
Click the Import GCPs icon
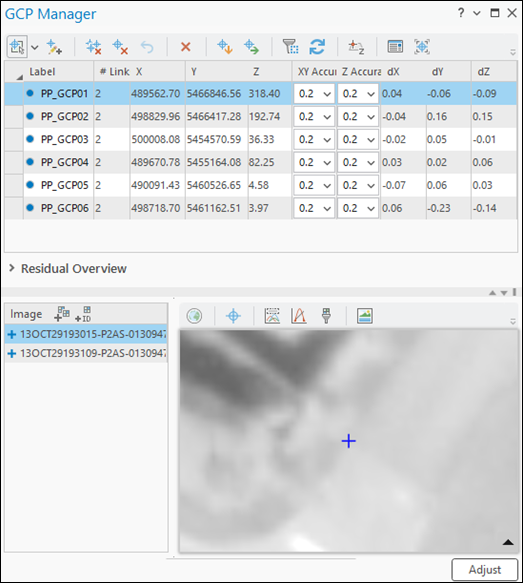click(225, 47)
